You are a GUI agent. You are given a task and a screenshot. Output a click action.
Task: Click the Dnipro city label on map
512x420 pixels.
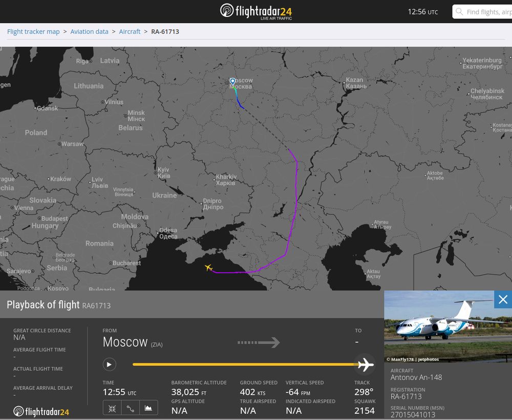pos(213,204)
